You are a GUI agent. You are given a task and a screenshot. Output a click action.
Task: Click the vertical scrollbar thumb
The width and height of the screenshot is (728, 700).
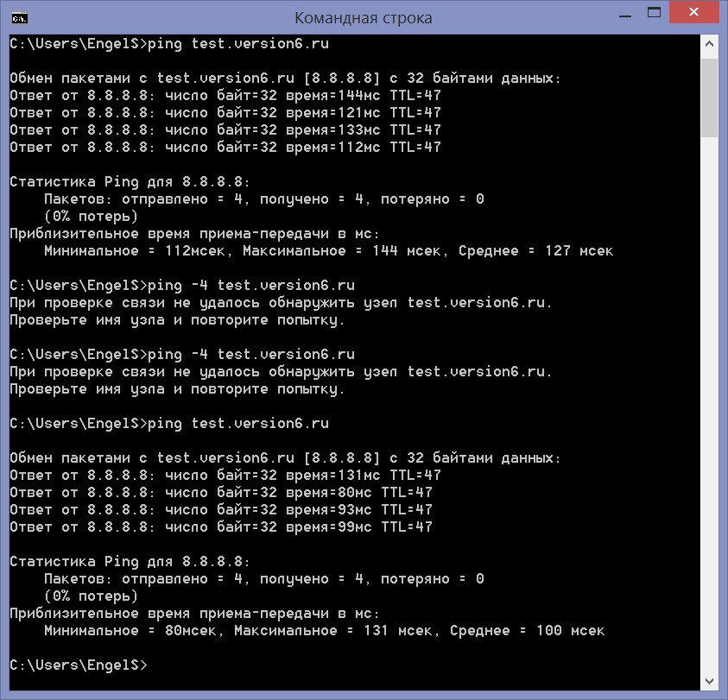[709, 98]
